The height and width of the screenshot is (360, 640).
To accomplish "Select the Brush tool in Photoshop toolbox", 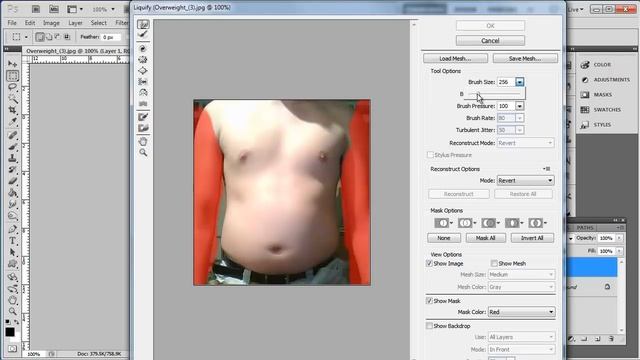I will (12, 147).
